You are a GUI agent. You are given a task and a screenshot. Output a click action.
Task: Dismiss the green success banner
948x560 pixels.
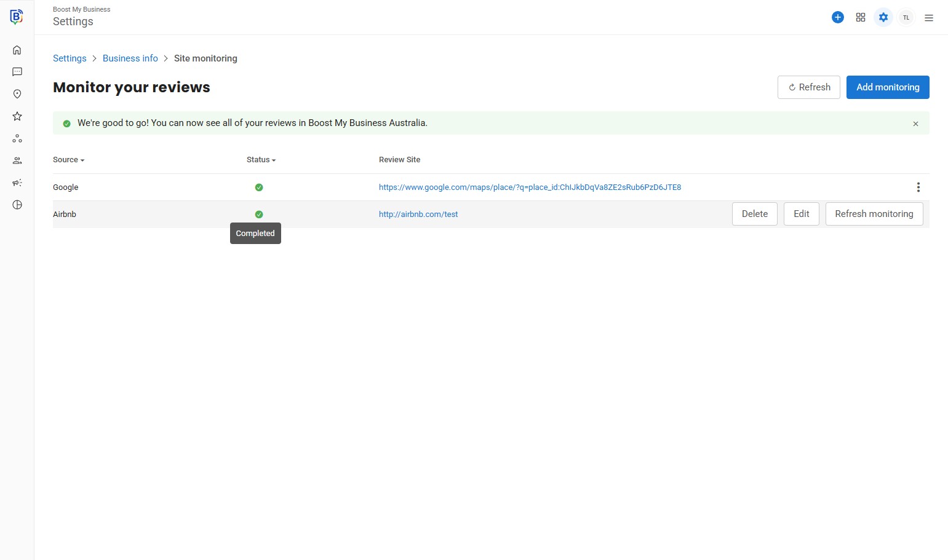point(915,124)
